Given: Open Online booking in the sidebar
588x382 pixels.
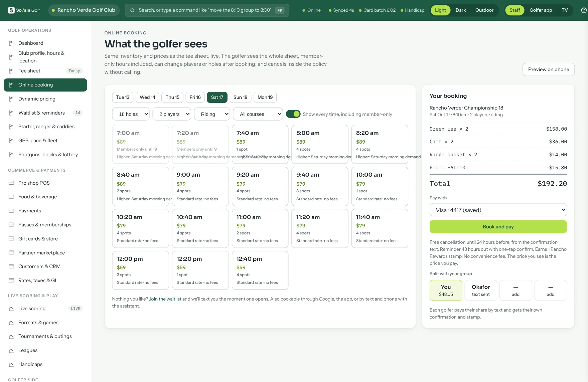Looking at the screenshot, I should coord(45,85).
